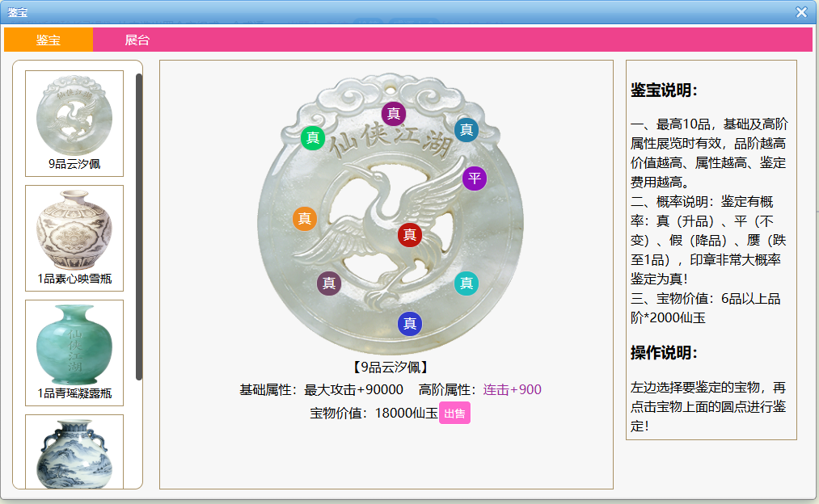Viewport: 819px width, 504px height.
Task: Click the dusky mauve 真 dot near crane's tail
Action: pyautogui.click(x=329, y=283)
